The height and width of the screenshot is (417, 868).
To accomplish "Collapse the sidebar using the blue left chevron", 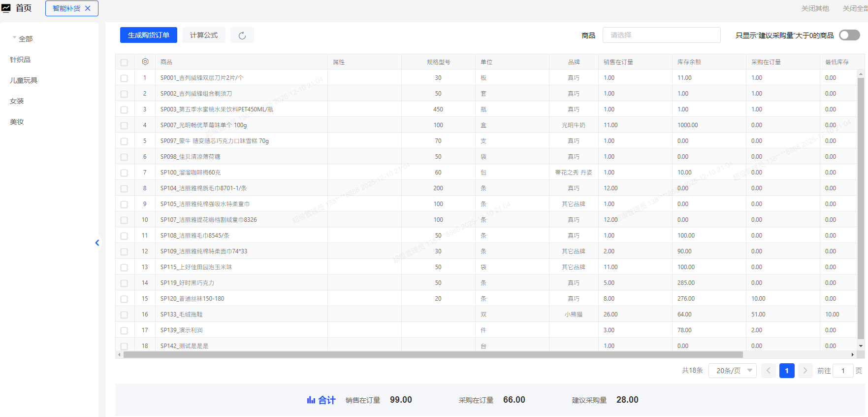I will click(x=97, y=243).
